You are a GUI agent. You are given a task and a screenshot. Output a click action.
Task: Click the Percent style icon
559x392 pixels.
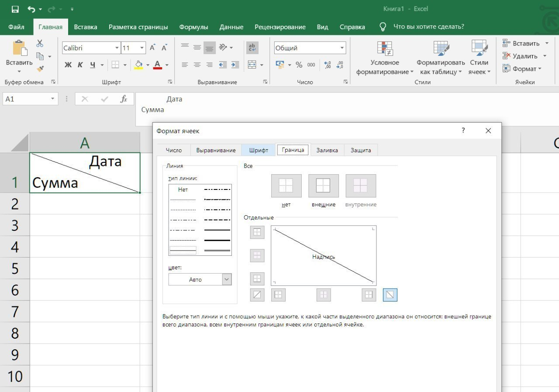pyautogui.click(x=299, y=65)
